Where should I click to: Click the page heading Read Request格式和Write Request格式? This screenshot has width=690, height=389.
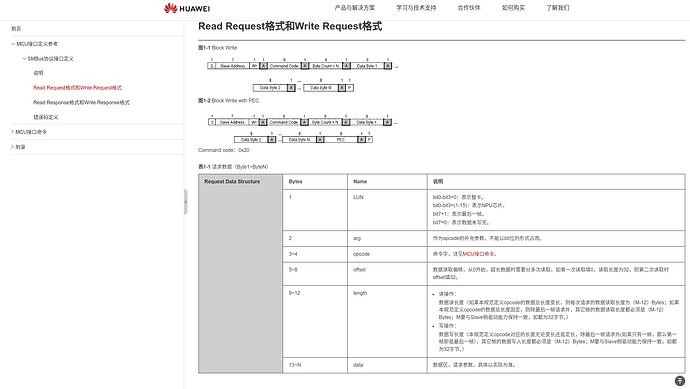[x=290, y=26]
